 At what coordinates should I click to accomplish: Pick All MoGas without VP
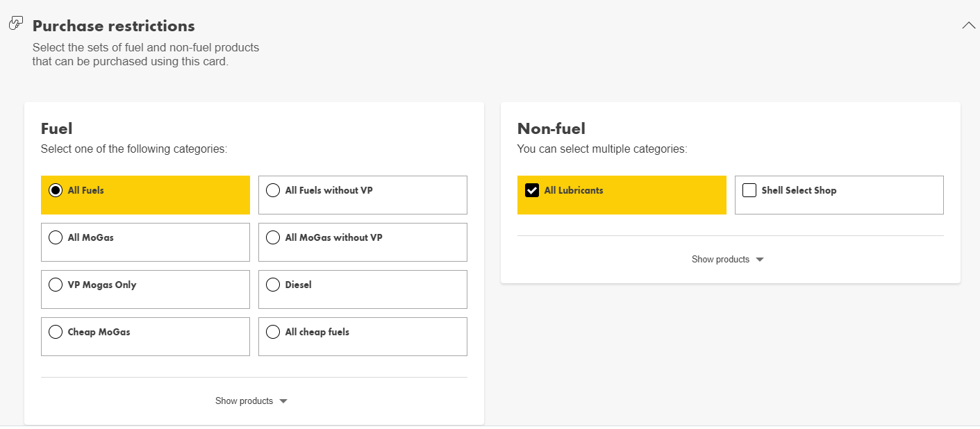[273, 237]
